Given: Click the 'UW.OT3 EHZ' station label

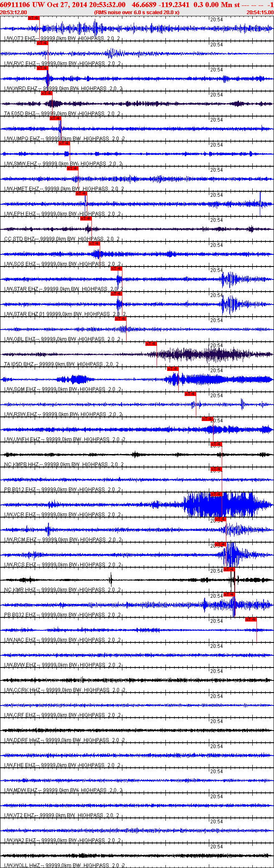Looking at the screenshot, I should click(x=20, y=38).
